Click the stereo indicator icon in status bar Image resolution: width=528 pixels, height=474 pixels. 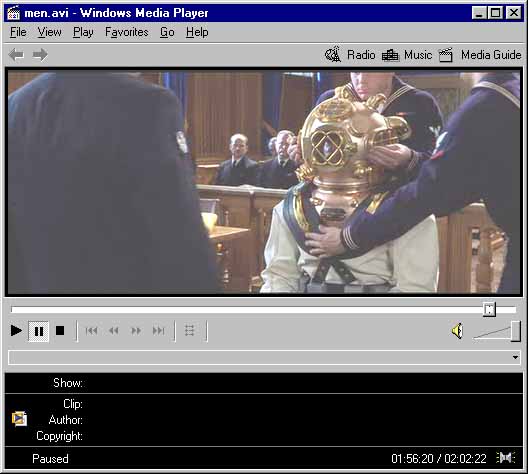click(506, 458)
